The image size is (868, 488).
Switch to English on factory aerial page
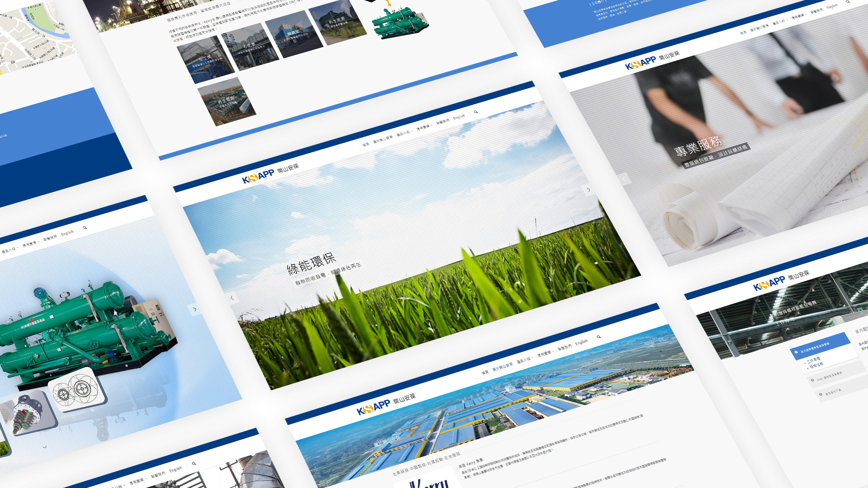click(x=581, y=342)
